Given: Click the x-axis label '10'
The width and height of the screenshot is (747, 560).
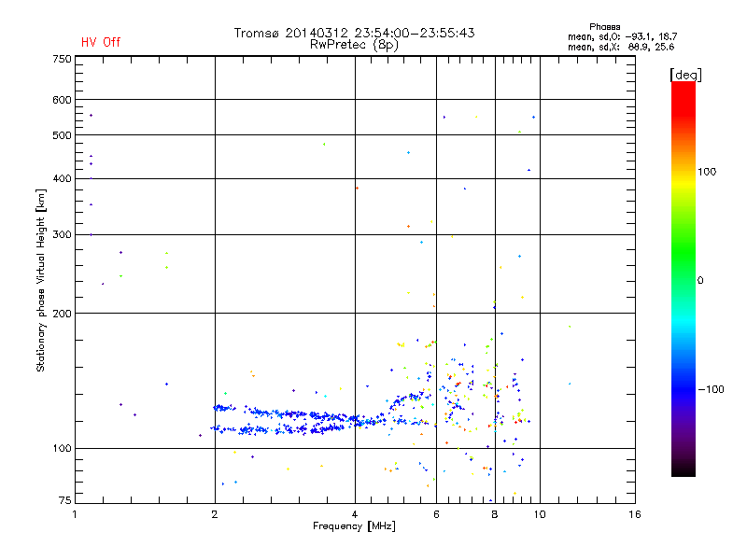Looking at the screenshot, I should tap(540, 514).
